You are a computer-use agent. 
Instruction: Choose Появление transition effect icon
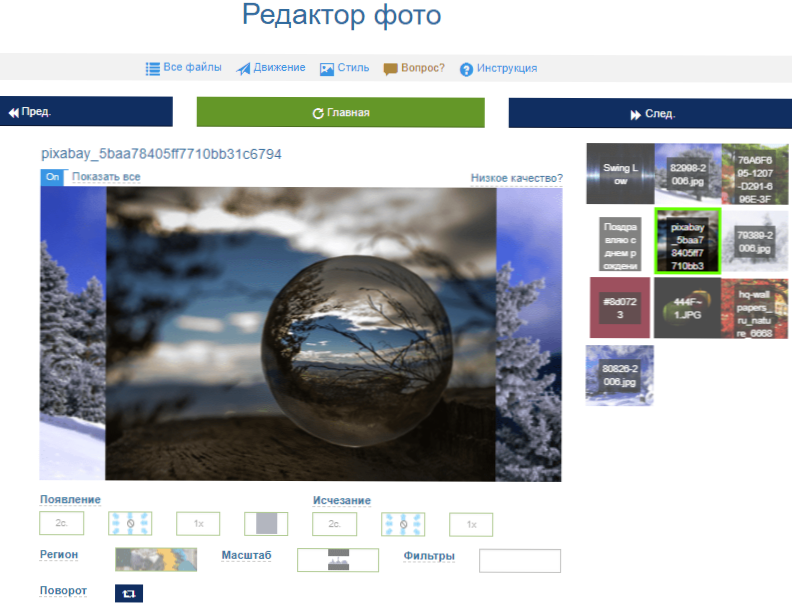click(x=130, y=523)
